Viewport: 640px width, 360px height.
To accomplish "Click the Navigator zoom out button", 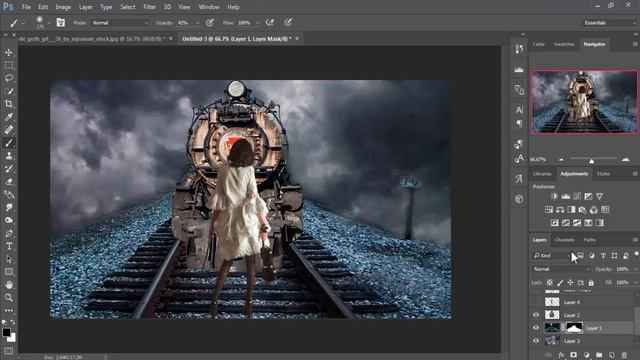I will 561,160.
